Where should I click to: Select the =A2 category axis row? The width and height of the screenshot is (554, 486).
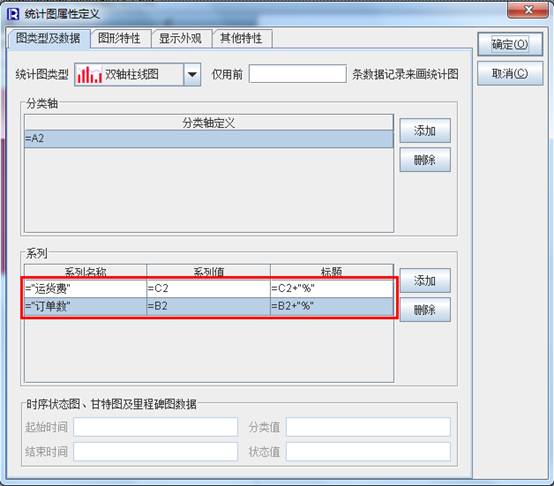coord(208,138)
